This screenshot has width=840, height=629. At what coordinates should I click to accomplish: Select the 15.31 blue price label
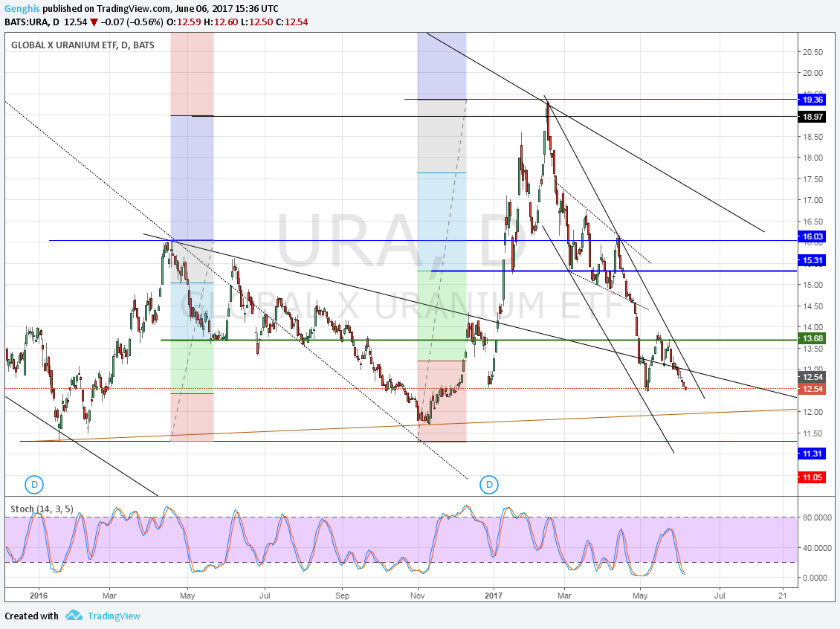812,260
